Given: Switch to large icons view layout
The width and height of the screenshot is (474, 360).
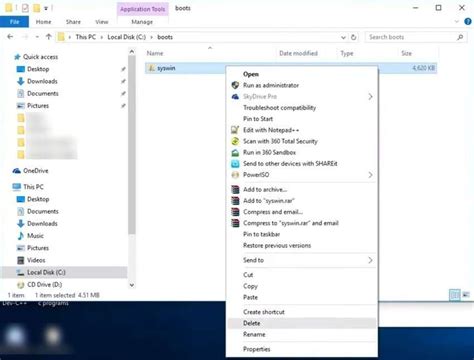Looking at the screenshot, I should pos(466,295).
